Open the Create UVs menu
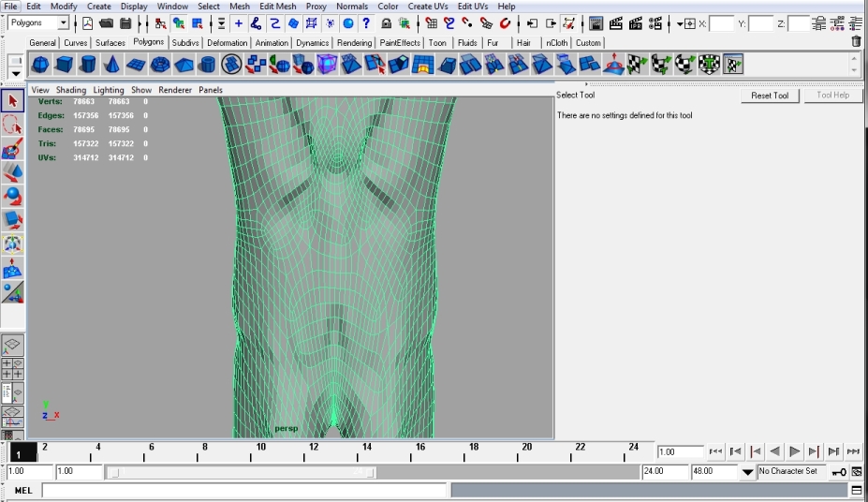The image size is (868, 502). [428, 7]
